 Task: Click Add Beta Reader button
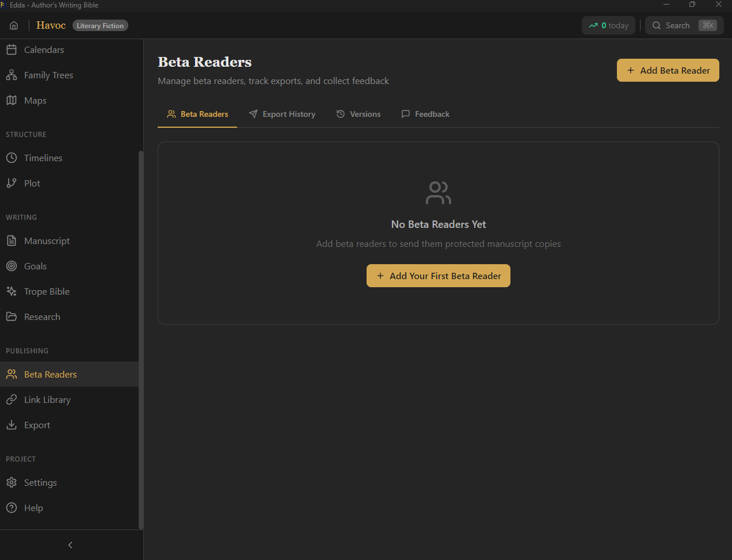pos(668,70)
